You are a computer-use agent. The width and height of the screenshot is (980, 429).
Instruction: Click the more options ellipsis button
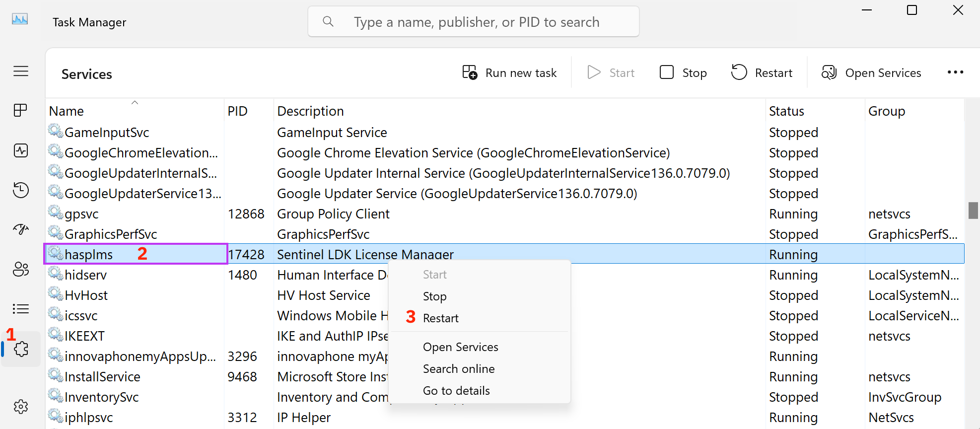pos(955,72)
